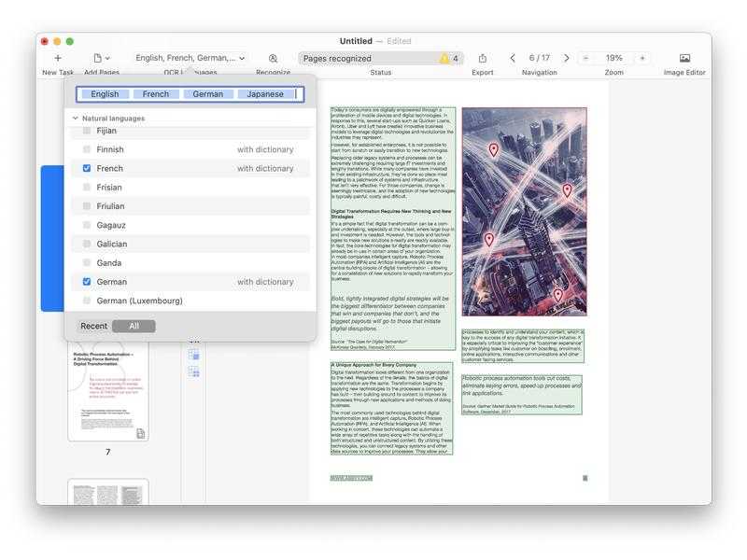
Task: Click the Japanese language token
Action: click(x=265, y=94)
